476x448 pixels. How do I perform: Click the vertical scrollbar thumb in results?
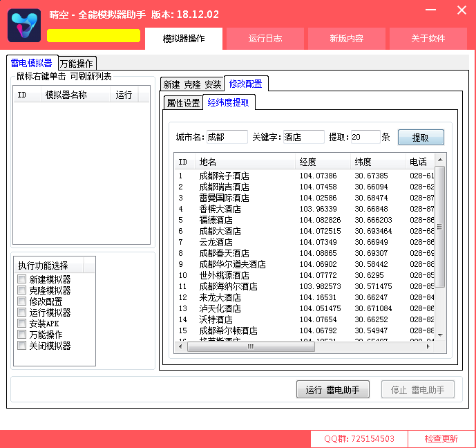click(440, 227)
